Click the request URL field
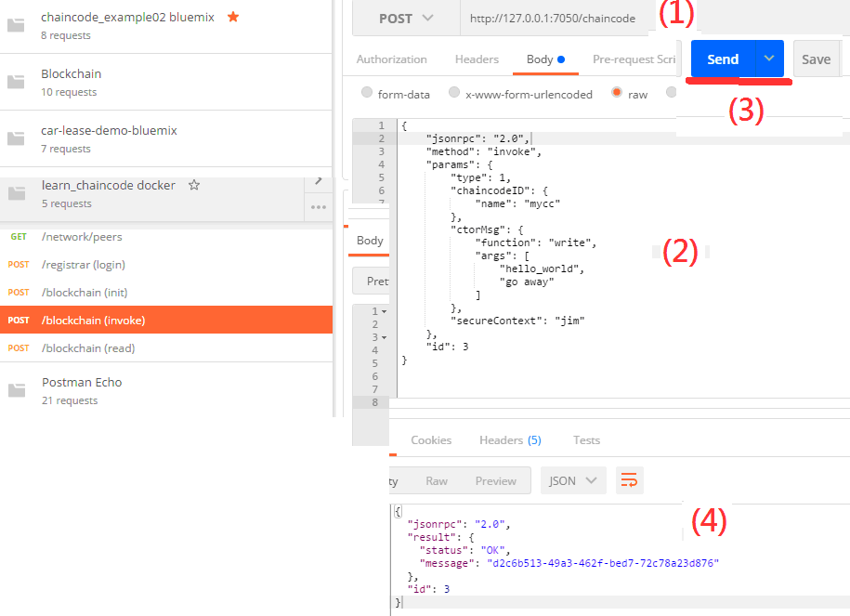Image resolution: width=850 pixels, height=616 pixels. click(553, 19)
